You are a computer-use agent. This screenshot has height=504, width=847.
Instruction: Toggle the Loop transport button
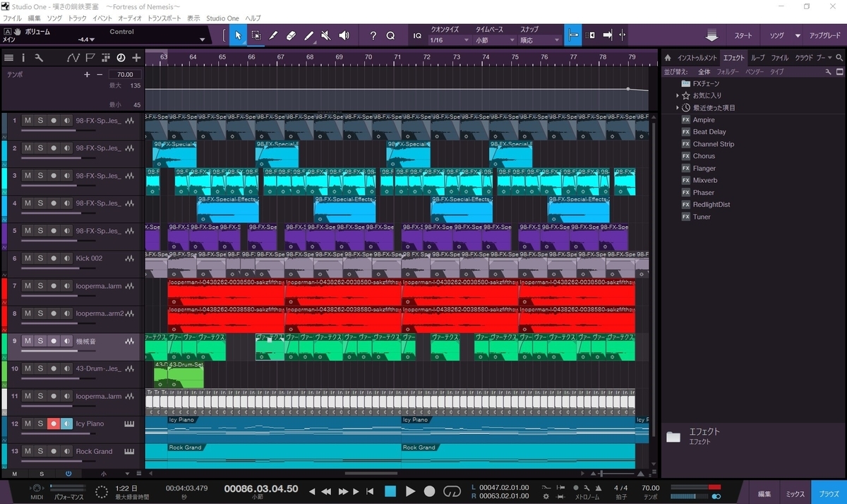pyautogui.click(x=452, y=491)
